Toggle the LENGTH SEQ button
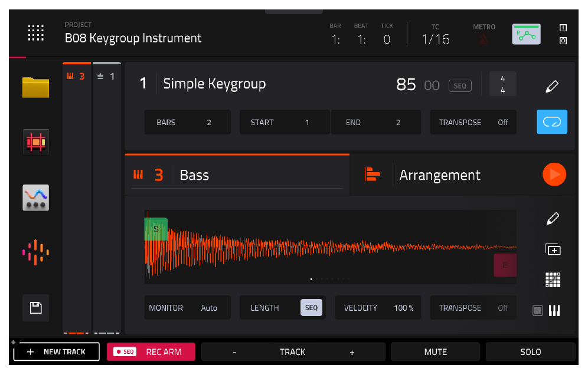Image resolution: width=588 pixels, height=375 pixels. (x=311, y=308)
